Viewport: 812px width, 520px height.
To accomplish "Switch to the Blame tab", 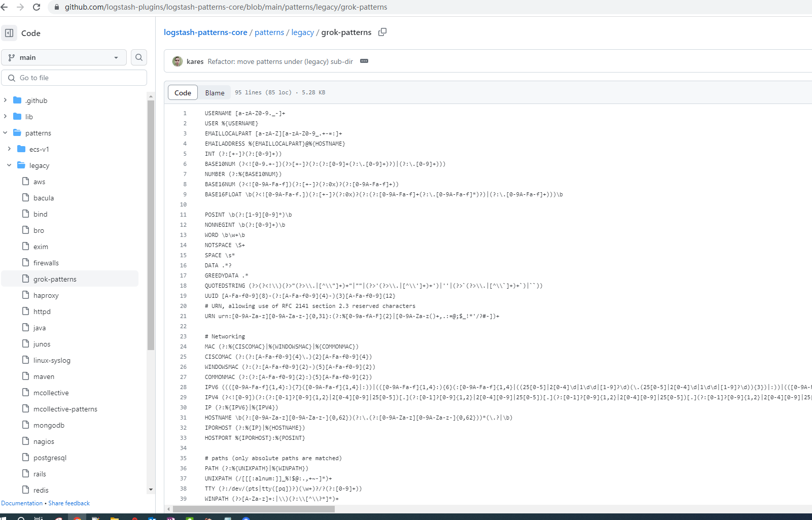I will coord(215,93).
